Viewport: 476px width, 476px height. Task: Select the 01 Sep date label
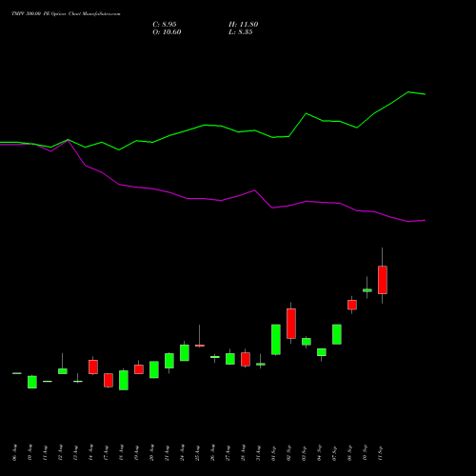(273, 452)
